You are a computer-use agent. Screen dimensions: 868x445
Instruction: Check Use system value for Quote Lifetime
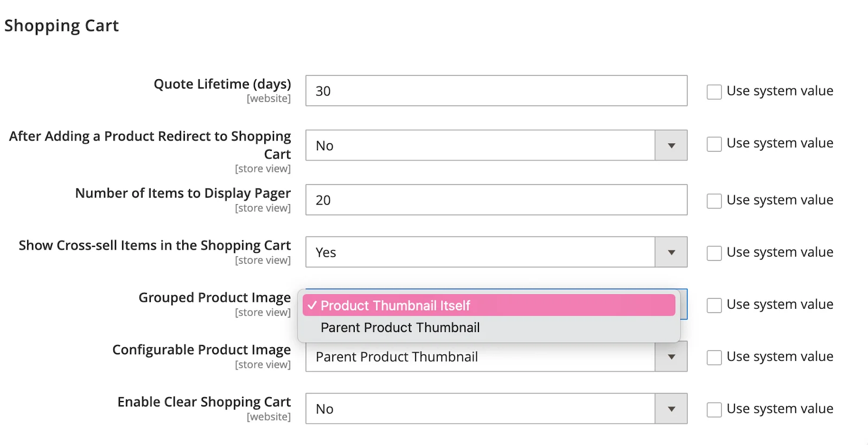714,92
